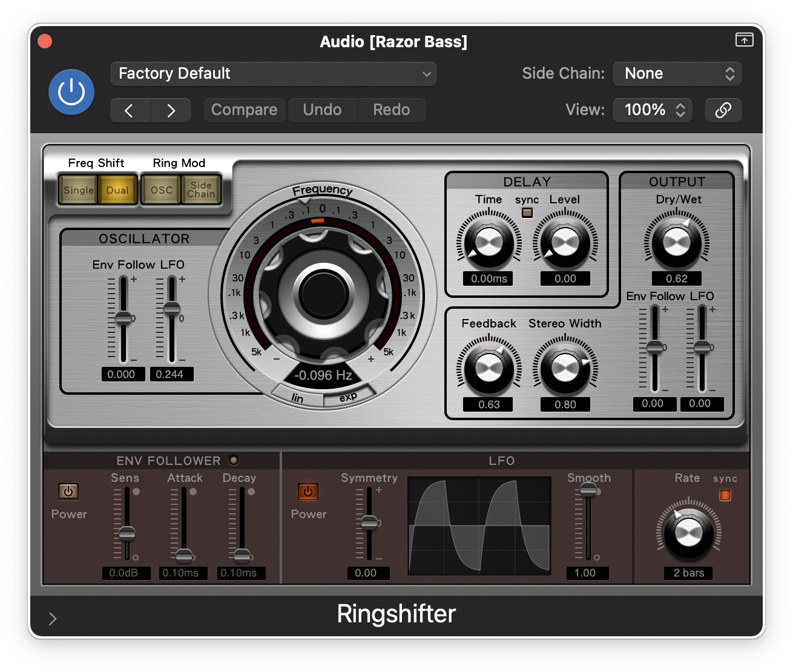Click the Decay slider handle
793x672 pixels.
242,556
